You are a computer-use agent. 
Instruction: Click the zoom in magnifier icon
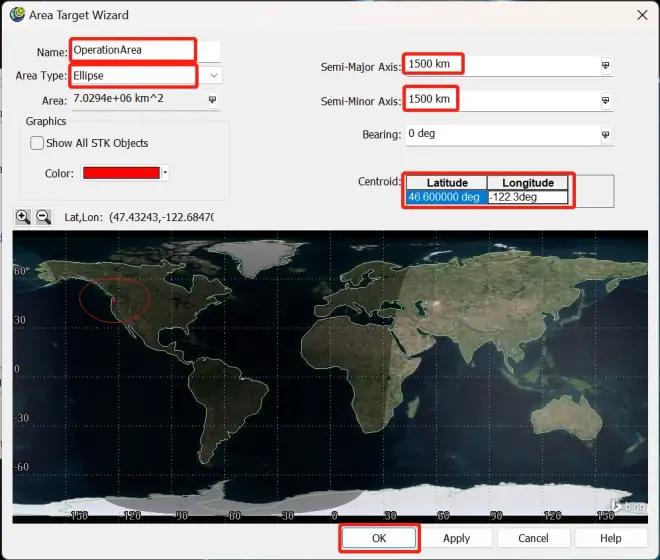[23, 217]
